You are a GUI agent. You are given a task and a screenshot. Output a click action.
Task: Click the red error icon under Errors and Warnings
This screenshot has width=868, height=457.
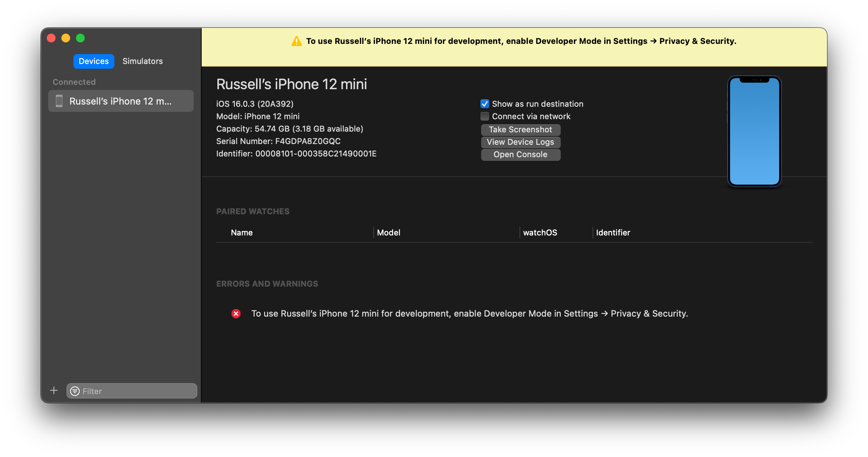236,313
